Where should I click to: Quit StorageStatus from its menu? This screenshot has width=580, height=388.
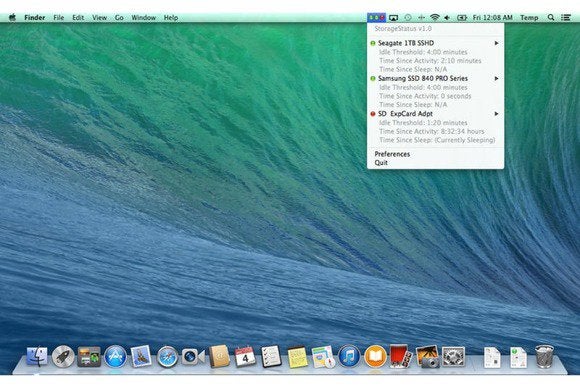381,163
